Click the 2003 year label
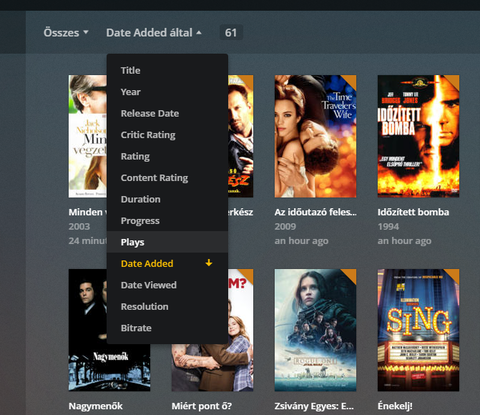The height and width of the screenshot is (415, 480). point(79,227)
